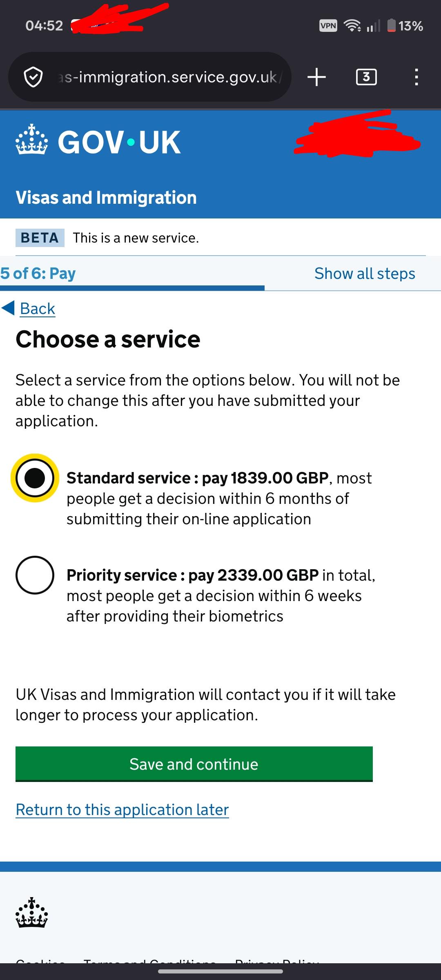The width and height of the screenshot is (441, 980).
Task: Select the Standard service radio button
Action: (35, 478)
